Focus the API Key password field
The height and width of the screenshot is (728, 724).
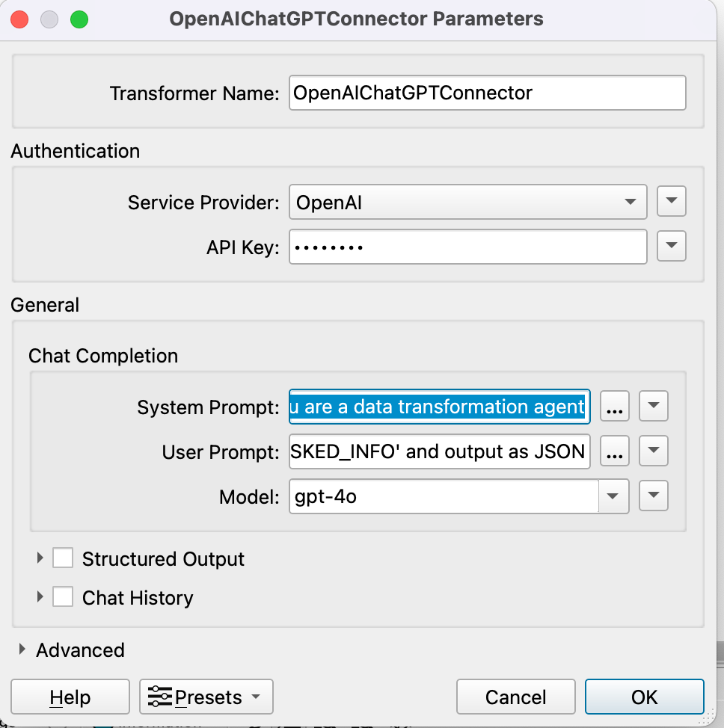(467, 247)
